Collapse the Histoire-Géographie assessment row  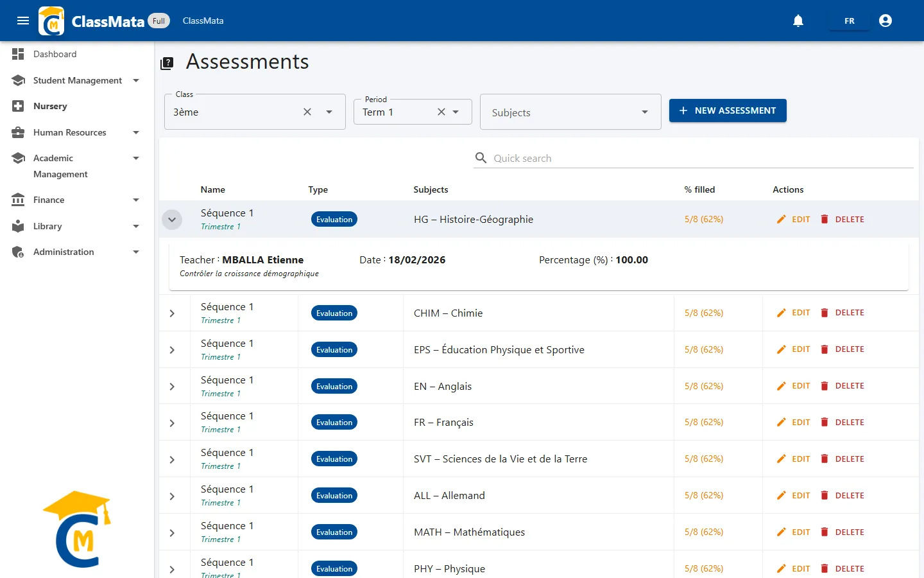[172, 220]
